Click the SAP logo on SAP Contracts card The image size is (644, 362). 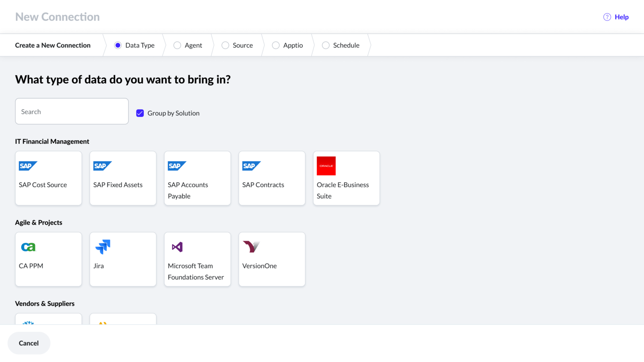click(252, 166)
